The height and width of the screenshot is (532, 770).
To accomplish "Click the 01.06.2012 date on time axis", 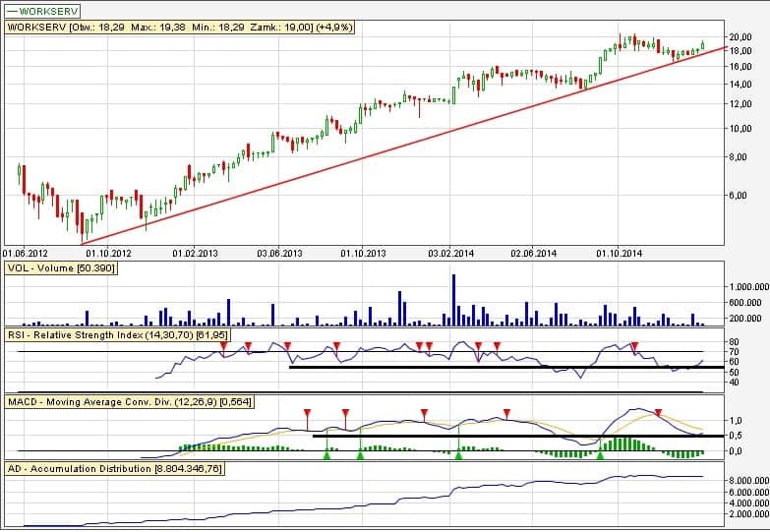I will pos(25,253).
